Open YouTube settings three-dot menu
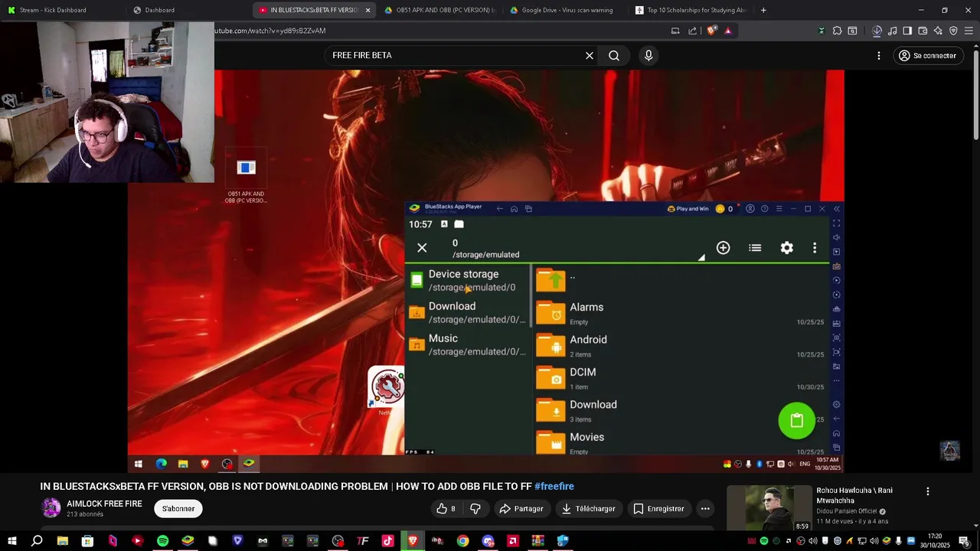This screenshot has height=551, width=980. pyautogui.click(x=879, y=55)
